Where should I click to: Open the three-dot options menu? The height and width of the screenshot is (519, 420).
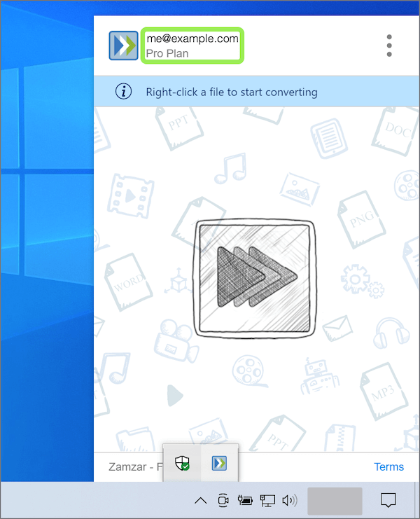pos(389,46)
